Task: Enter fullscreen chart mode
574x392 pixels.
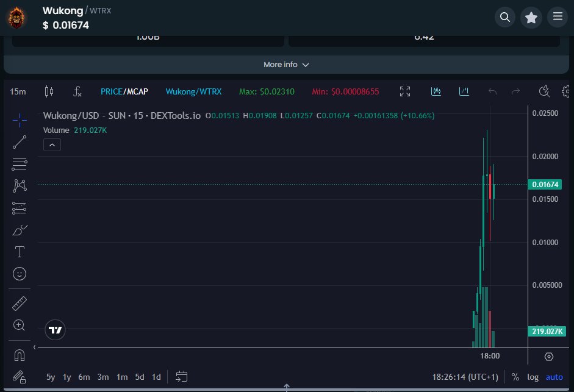Action: coord(405,91)
